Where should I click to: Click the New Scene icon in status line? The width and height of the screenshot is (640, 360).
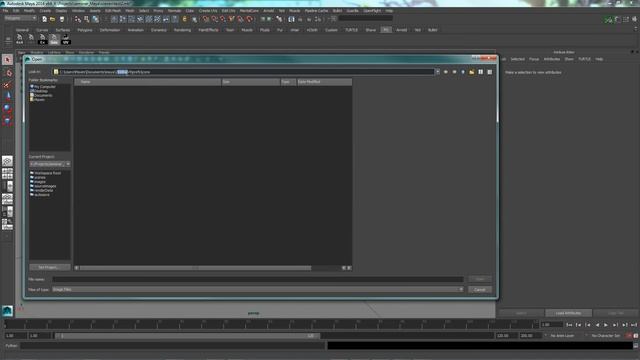44,19
